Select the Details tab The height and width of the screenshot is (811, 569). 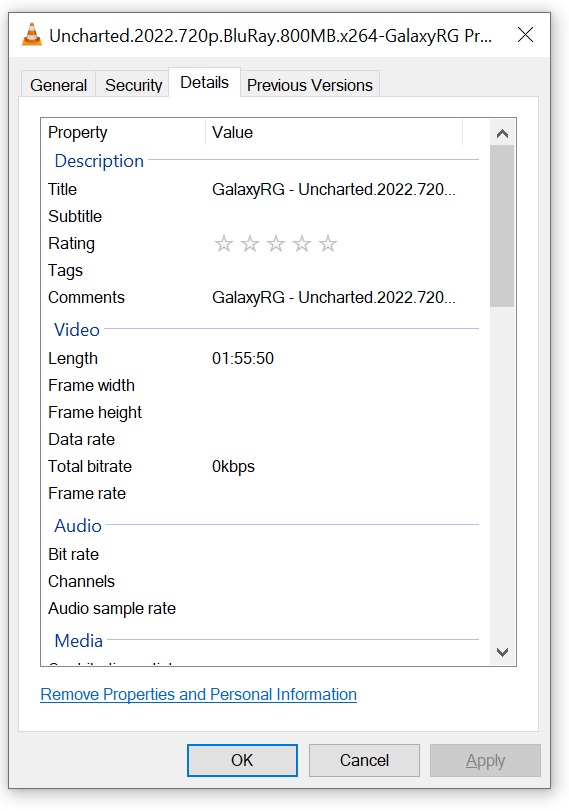pos(204,82)
